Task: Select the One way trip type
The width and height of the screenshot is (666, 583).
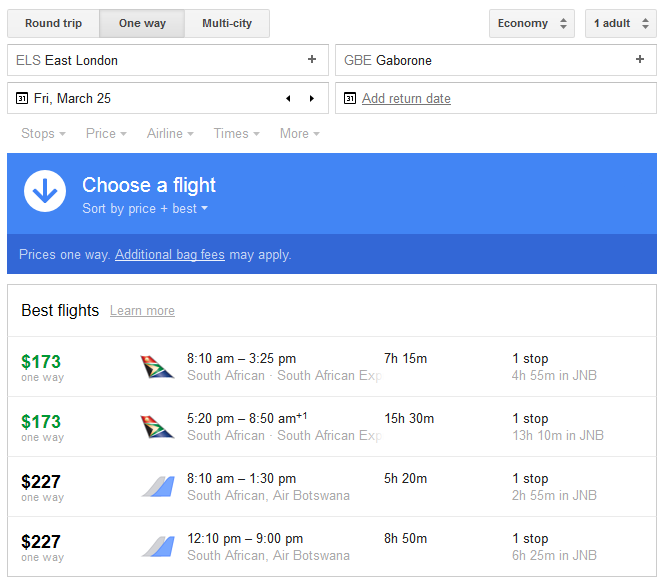Action: tap(142, 23)
